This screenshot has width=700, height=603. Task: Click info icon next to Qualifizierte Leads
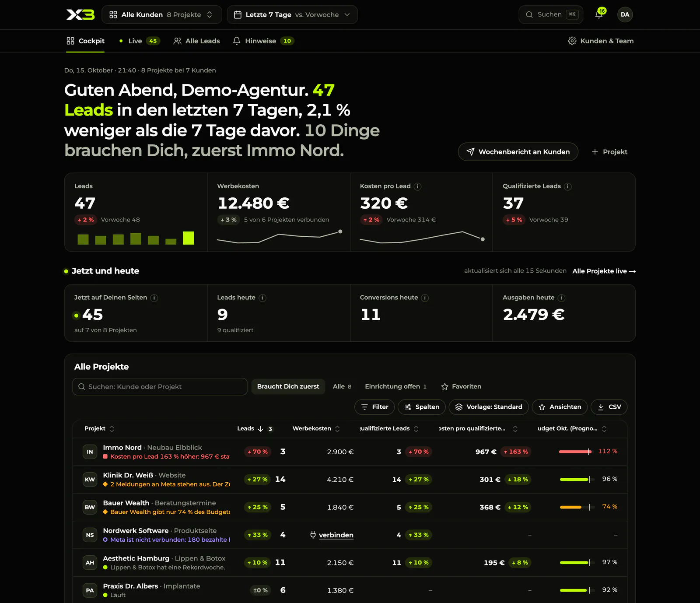click(568, 186)
